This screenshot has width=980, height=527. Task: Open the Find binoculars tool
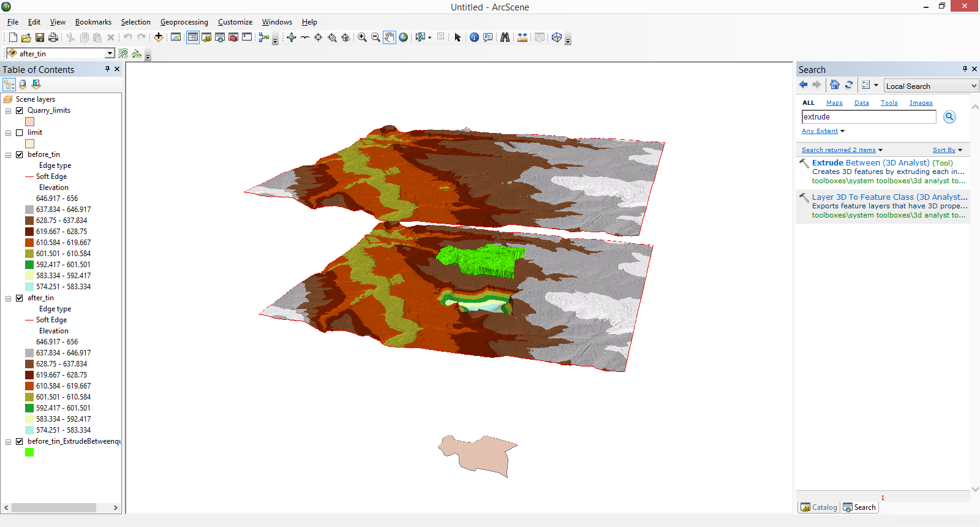click(x=505, y=37)
